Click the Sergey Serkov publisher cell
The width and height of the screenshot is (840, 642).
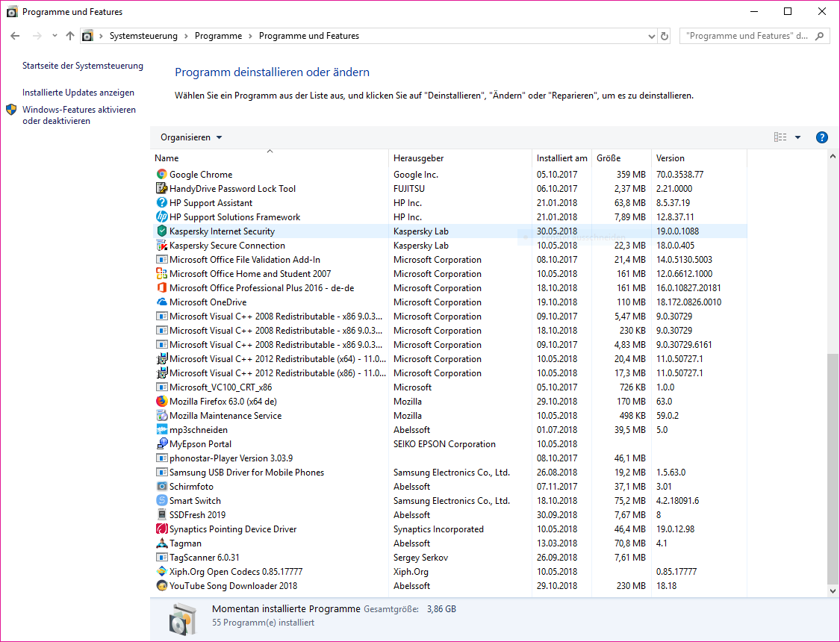click(x=420, y=558)
